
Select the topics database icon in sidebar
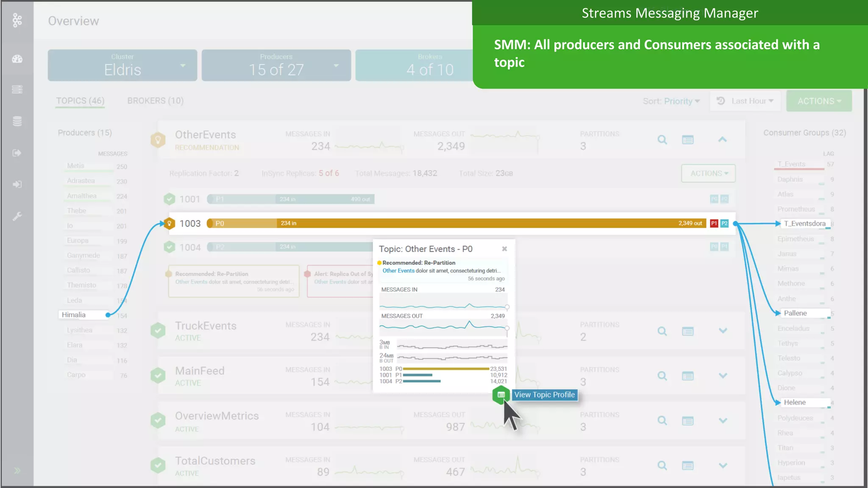pyautogui.click(x=17, y=121)
